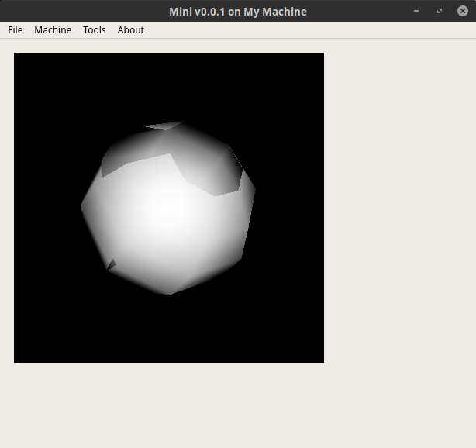
Task: Click the rendered 3D sphere viewport
Action: click(169, 208)
